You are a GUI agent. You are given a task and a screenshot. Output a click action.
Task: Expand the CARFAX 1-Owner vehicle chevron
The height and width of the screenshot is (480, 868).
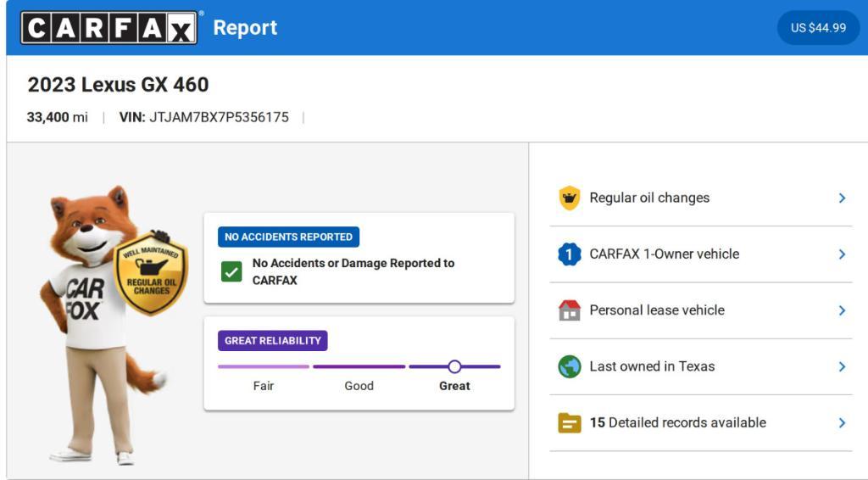[842, 254]
